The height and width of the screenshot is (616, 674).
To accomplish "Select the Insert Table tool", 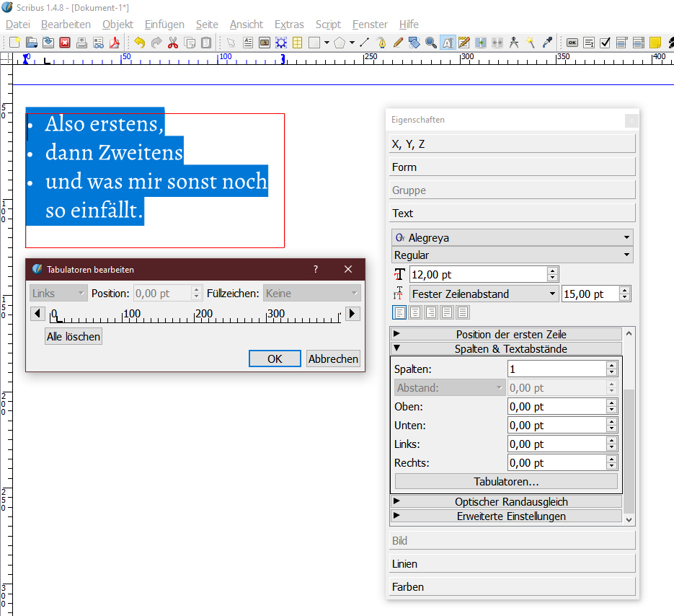I will pos(297,43).
